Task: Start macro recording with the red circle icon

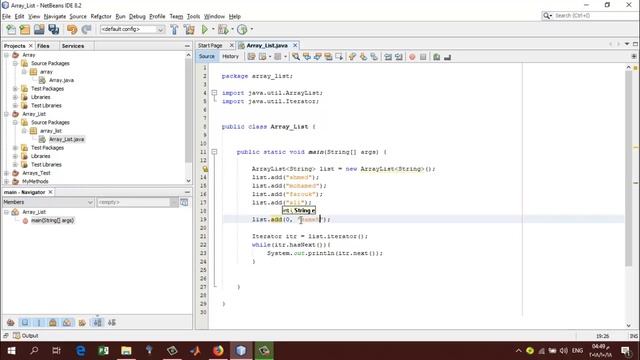Action: (412, 57)
